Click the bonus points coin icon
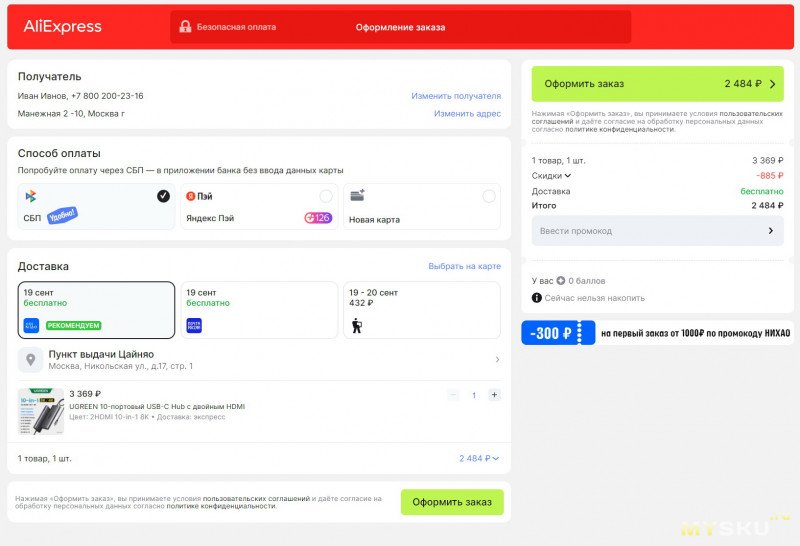Image resolution: width=800 pixels, height=546 pixels. (561, 281)
